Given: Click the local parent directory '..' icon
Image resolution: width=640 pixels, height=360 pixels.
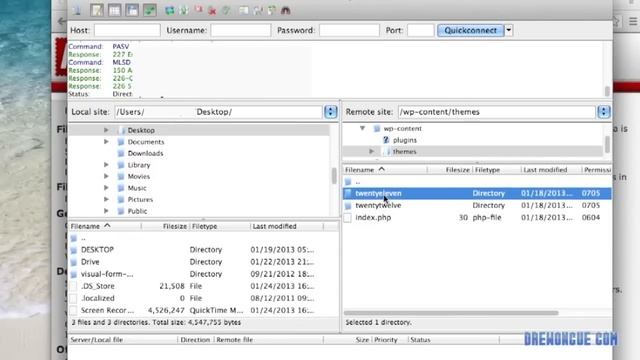Looking at the screenshot, I should (x=73, y=238).
